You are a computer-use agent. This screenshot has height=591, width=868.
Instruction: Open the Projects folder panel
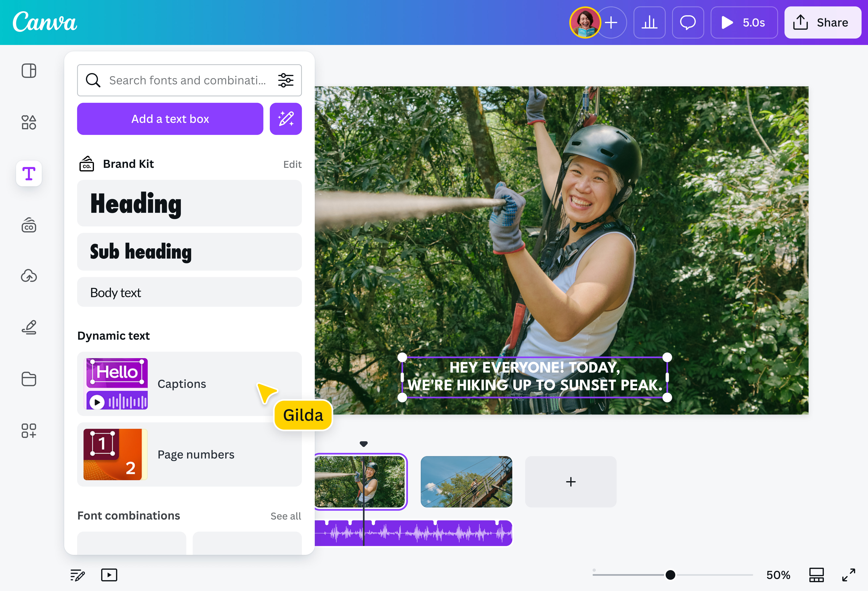(29, 379)
